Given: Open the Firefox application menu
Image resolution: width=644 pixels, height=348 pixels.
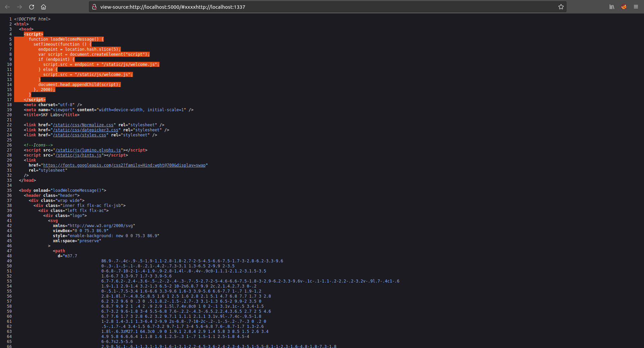Looking at the screenshot, I should pos(636,7).
